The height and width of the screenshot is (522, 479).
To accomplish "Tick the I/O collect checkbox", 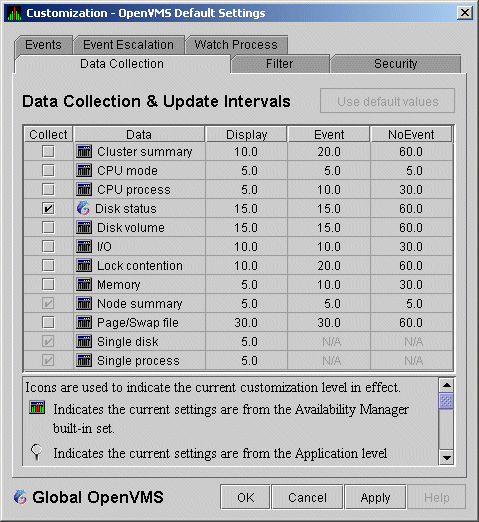I will pyautogui.click(x=48, y=246).
